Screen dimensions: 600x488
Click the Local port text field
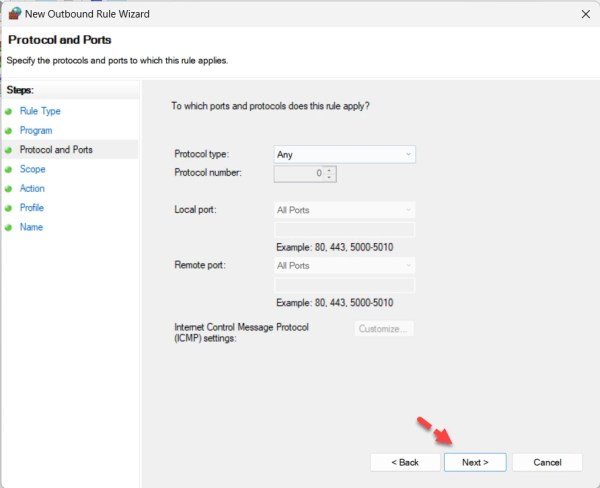[x=344, y=230]
